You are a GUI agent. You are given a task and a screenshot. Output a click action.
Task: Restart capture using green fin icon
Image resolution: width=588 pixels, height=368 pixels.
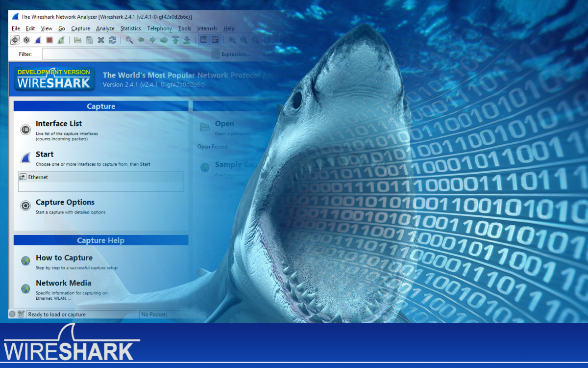click(x=61, y=40)
